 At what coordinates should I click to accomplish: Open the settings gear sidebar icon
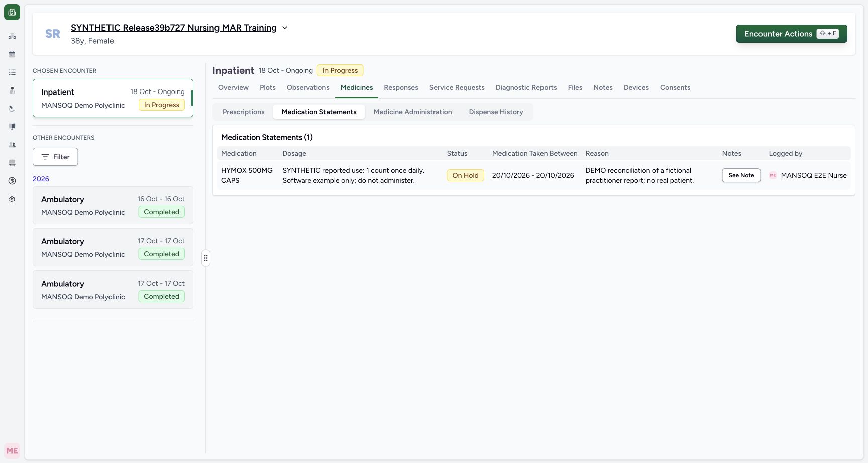tap(12, 199)
